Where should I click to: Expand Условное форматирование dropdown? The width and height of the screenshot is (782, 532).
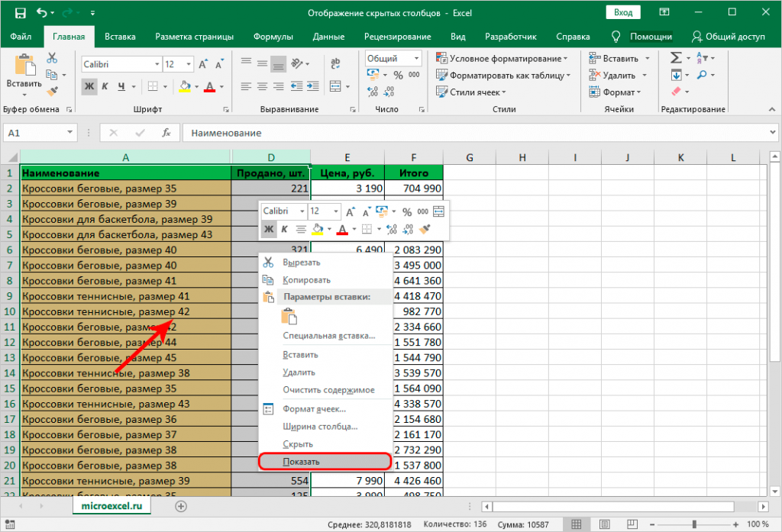coord(565,59)
